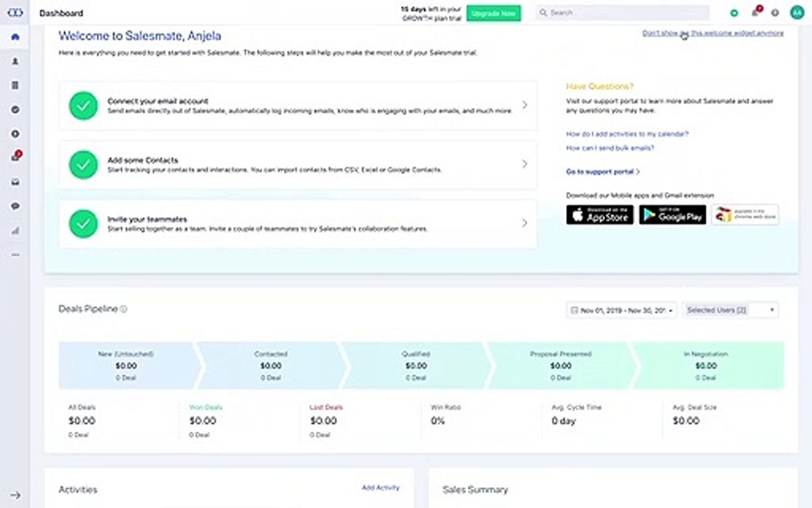This screenshot has width=812, height=508.
Task: Click the Sales Summary heading
Action: point(475,490)
